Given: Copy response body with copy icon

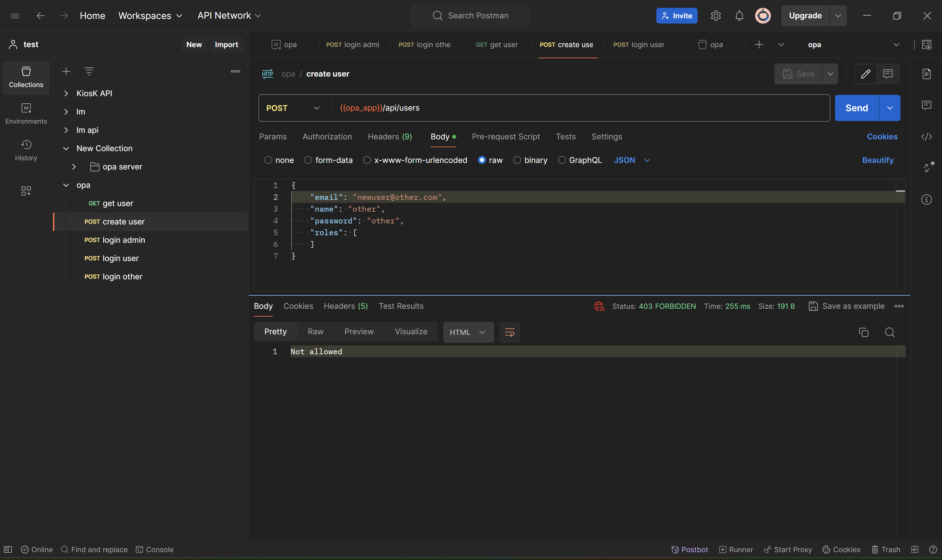Looking at the screenshot, I should click(863, 332).
